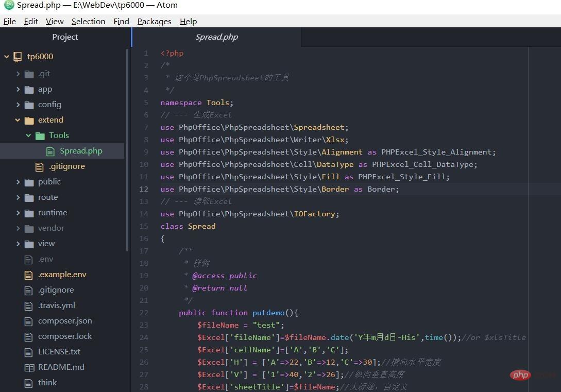Image resolution: width=561 pixels, height=392 pixels.
Task: Click 'PHPExcel_Style_Alignment' alias on line 9
Action: tap(436, 152)
